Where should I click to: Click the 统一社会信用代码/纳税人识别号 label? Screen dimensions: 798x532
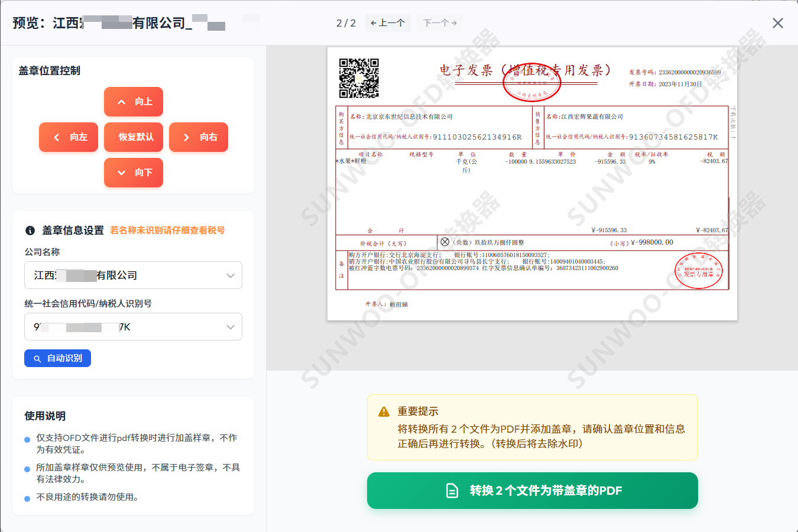click(x=88, y=303)
